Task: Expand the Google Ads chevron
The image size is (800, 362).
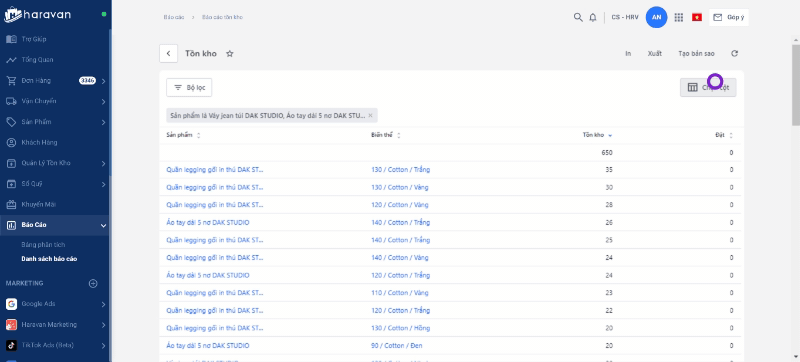Action: 103,304
